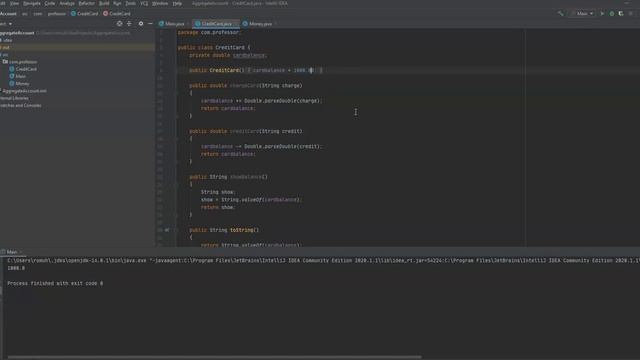Open the Tools menu
Image resolution: width=640 pixels, height=360 pixels.
click(131, 3)
